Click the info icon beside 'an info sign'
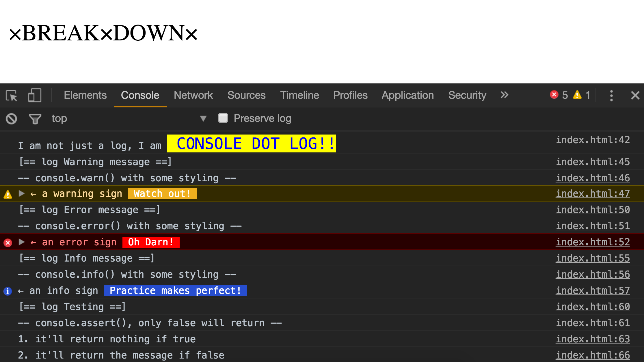644x362 pixels. (x=8, y=291)
